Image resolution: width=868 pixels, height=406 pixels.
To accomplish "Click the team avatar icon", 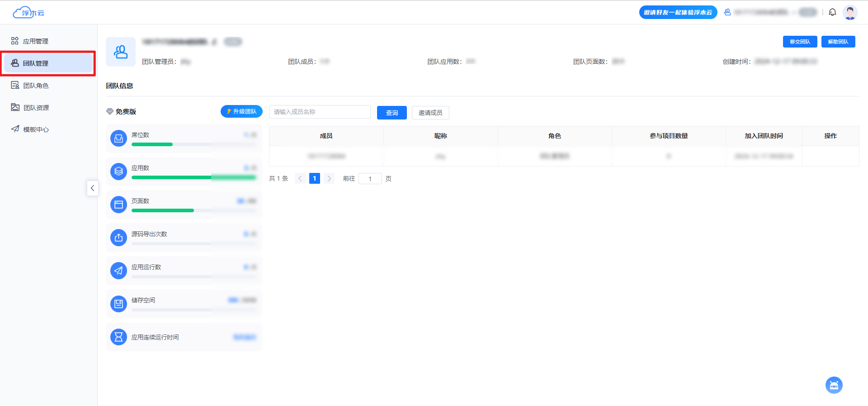I will point(121,52).
